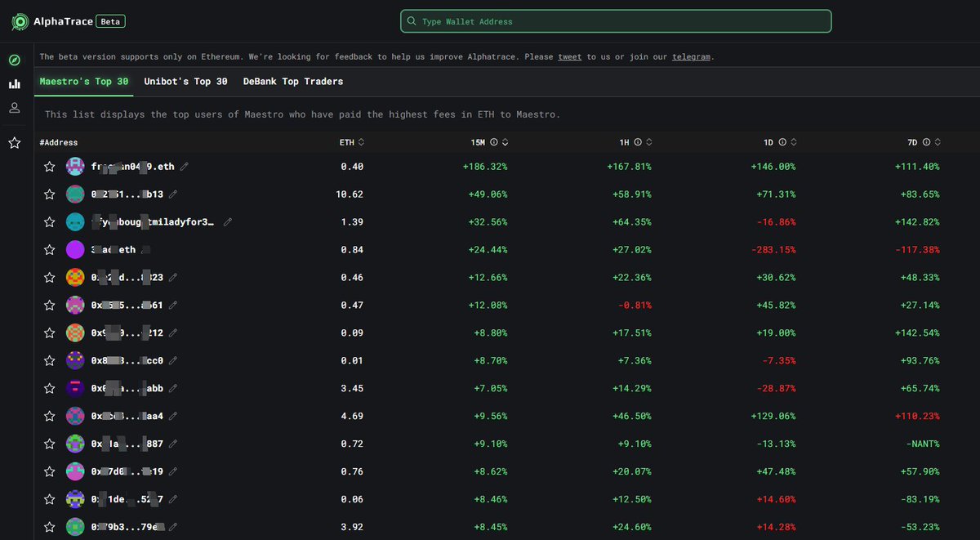Open the favorites star icon in sidebar

coord(15,143)
